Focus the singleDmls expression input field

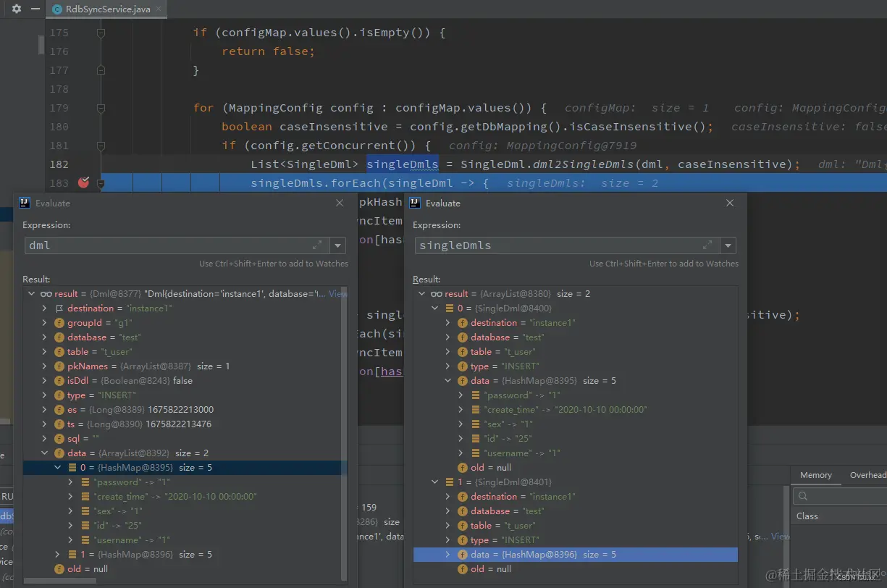coord(567,245)
